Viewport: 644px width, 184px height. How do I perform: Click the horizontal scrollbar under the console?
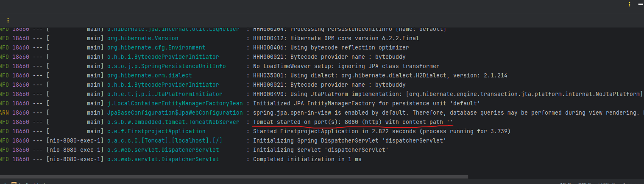[x=234, y=177]
